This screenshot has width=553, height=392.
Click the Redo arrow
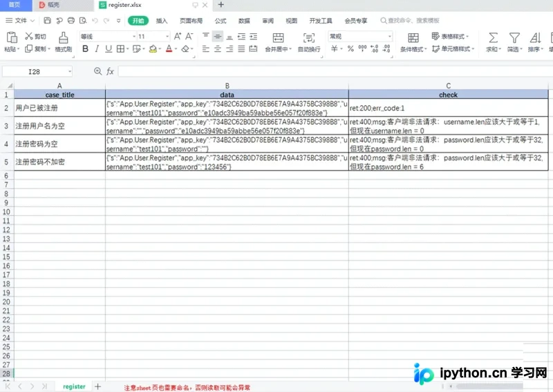106,21
